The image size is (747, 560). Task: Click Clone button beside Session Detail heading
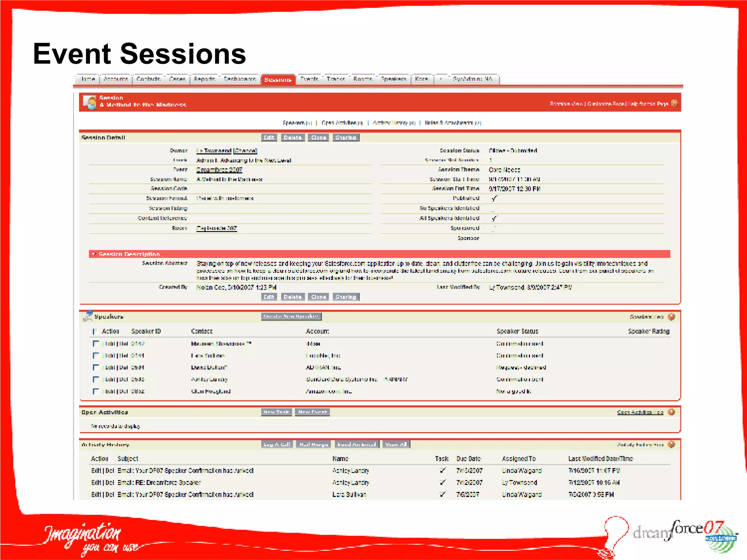coord(319,137)
